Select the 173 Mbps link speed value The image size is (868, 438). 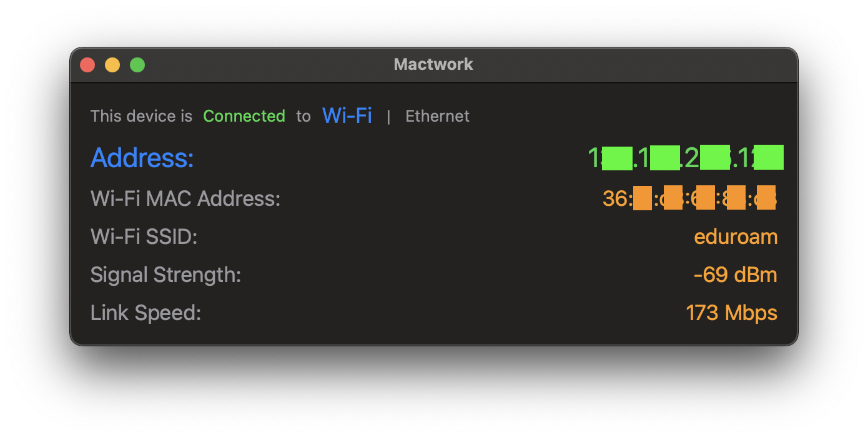(x=731, y=313)
